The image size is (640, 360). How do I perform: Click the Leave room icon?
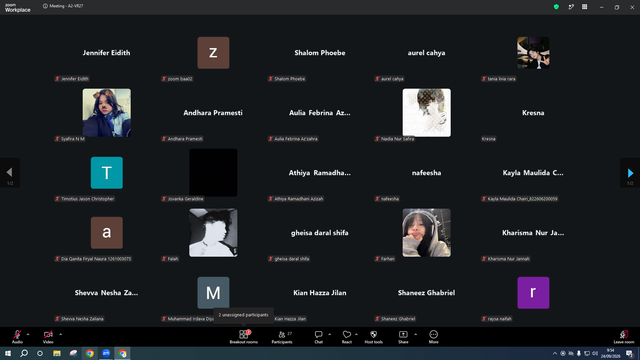(624, 337)
